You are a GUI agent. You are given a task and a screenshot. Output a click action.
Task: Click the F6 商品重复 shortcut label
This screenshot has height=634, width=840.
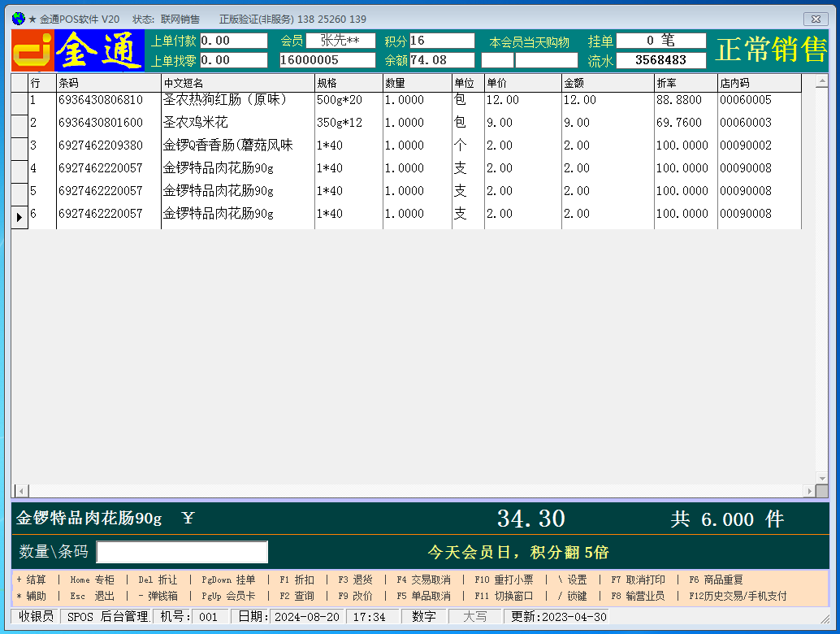click(x=716, y=580)
